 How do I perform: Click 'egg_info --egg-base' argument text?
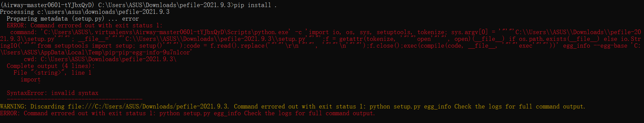[595, 46]
